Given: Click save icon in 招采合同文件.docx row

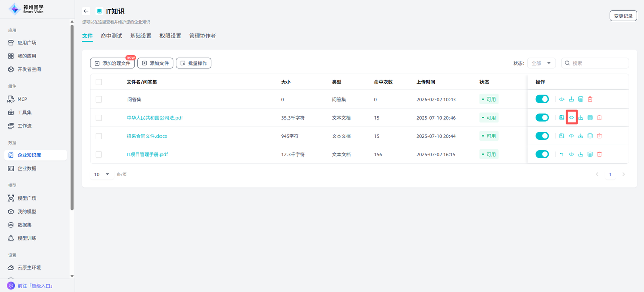Looking at the screenshot, I should tap(561, 136).
